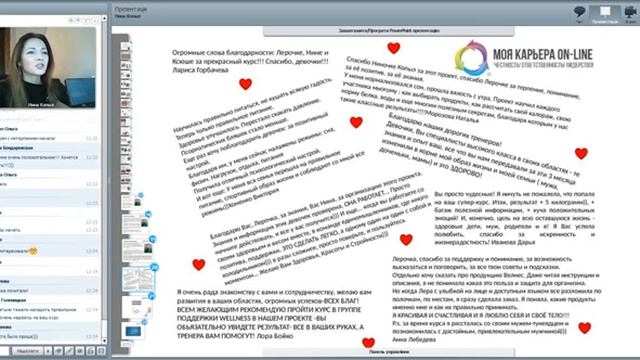Open the chat speech-bubble tab

pyautogui.click(x=579, y=13)
